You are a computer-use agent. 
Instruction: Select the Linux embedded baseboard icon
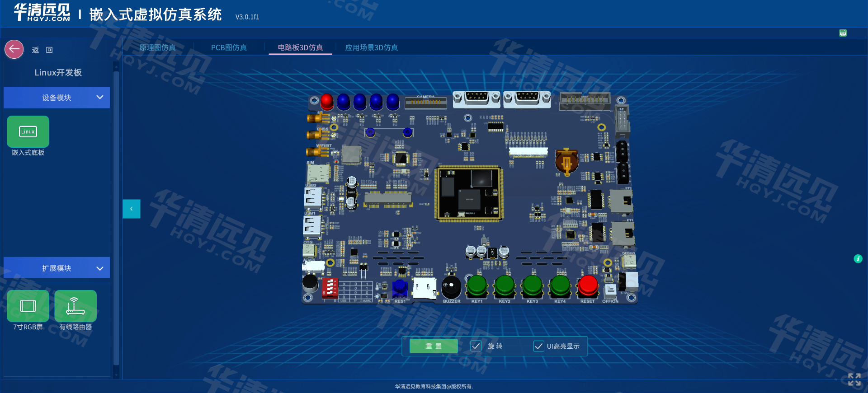point(28,131)
